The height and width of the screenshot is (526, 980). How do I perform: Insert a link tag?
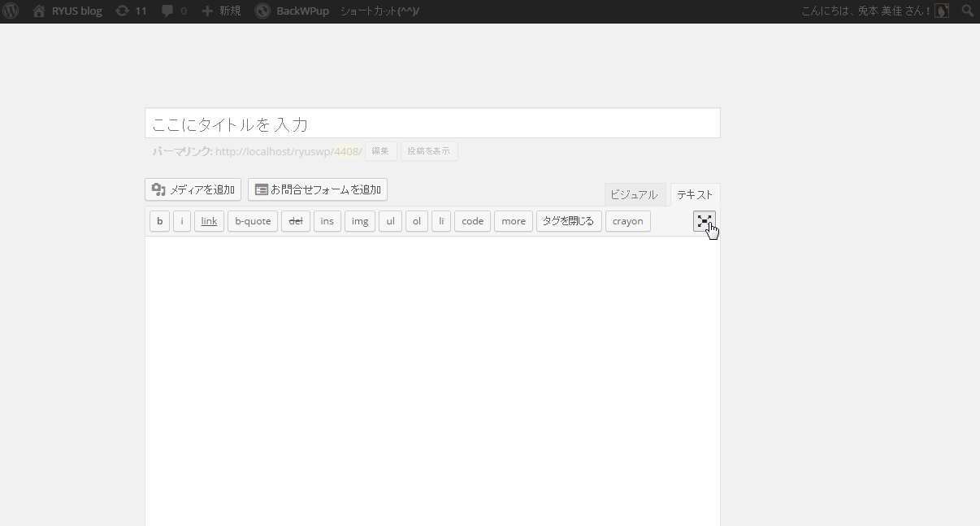point(209,221)
